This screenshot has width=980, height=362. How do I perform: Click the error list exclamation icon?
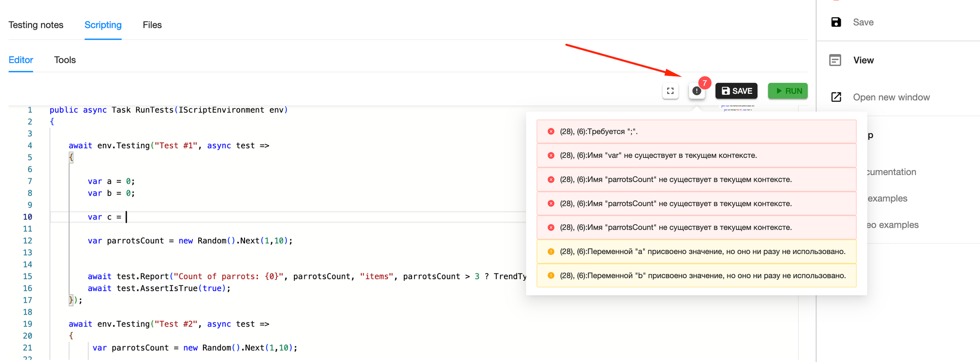(x=697, y=91)
